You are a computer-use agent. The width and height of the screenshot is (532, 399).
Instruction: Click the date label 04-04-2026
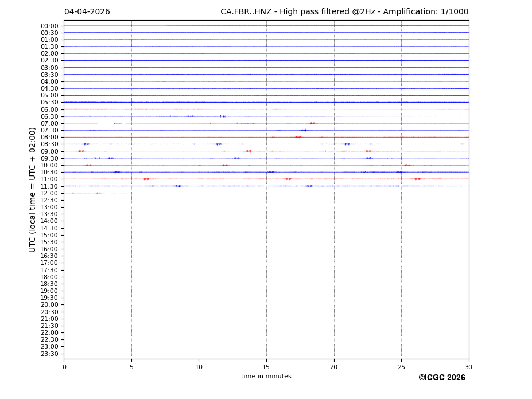(87, 12)
